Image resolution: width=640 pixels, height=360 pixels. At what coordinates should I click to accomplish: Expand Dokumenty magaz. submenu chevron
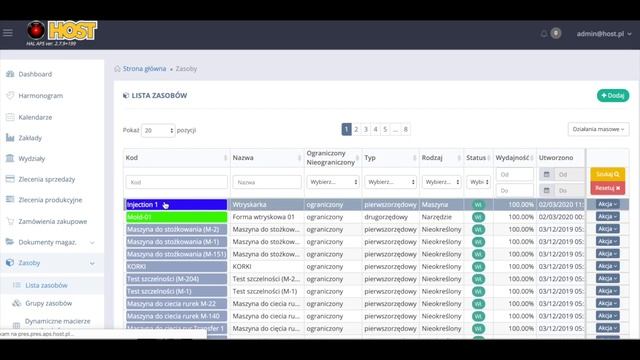92,242
